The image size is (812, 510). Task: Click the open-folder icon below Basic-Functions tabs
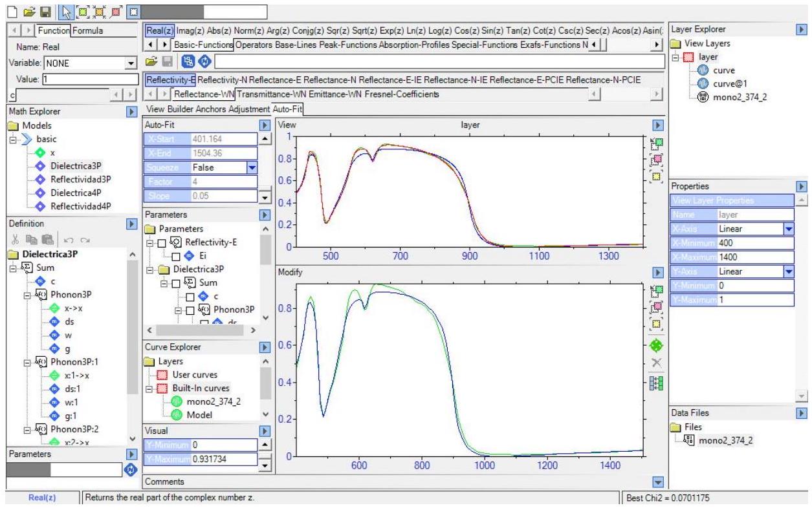pyautogui.click(x=151, y=61)
